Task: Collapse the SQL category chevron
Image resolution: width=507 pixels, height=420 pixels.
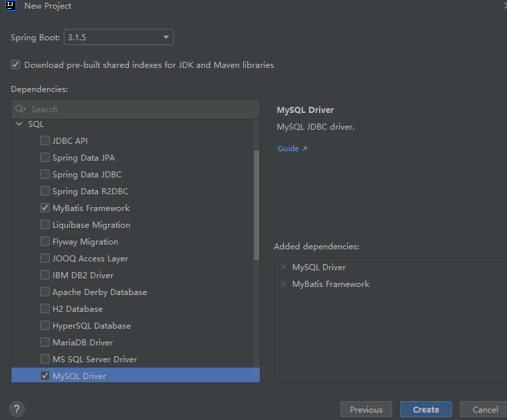Action: point(19,124)
